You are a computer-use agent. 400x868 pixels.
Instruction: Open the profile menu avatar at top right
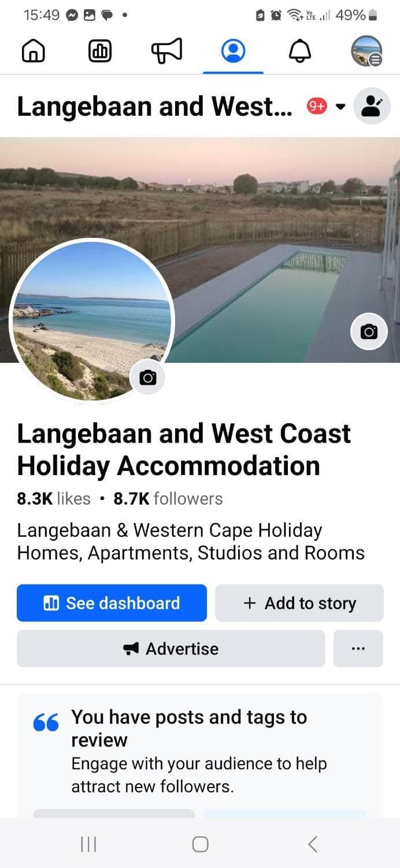pyautogui.click(x=367, y=51)
